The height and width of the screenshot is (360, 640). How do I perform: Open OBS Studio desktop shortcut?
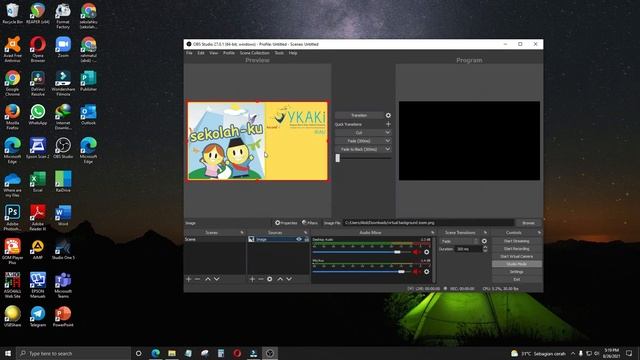point(63,148)
